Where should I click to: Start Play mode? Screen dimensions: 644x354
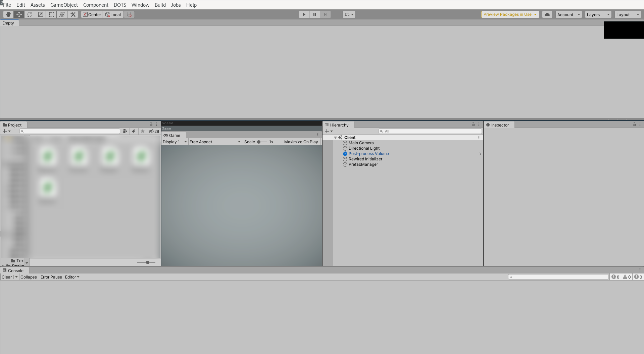304,14
